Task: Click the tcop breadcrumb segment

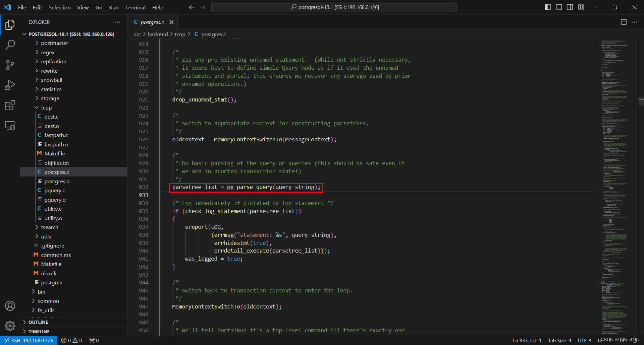Action: (180, 34)
